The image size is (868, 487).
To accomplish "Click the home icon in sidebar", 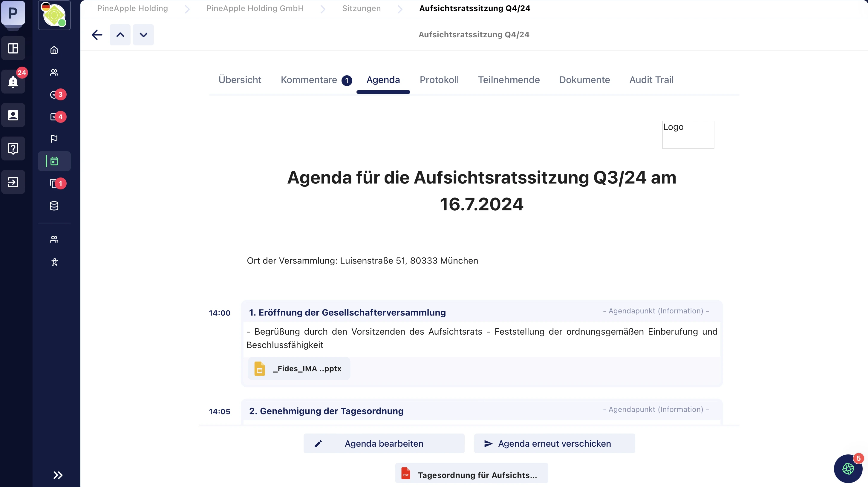I will (x=54, y=50).
